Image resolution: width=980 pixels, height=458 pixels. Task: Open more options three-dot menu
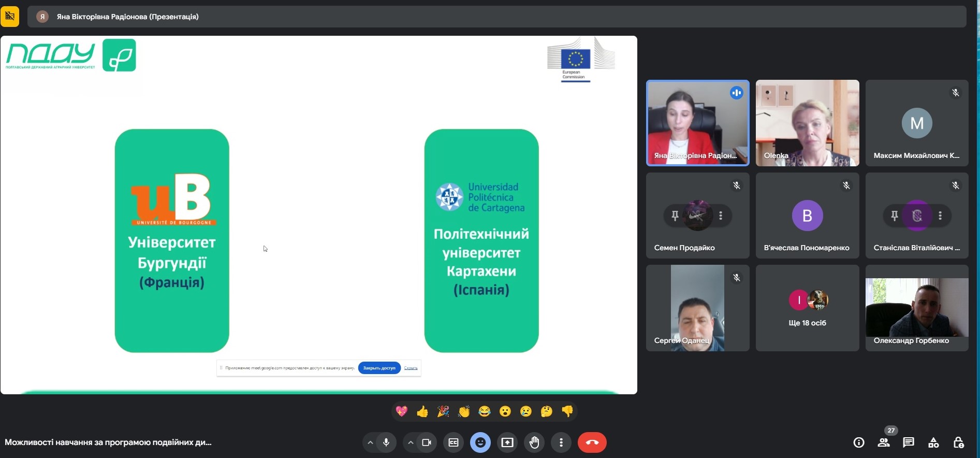pos(561,442)
